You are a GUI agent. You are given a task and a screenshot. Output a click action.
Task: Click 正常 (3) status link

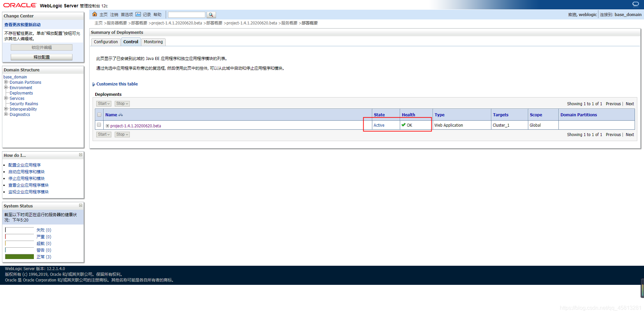coord(44,257)
